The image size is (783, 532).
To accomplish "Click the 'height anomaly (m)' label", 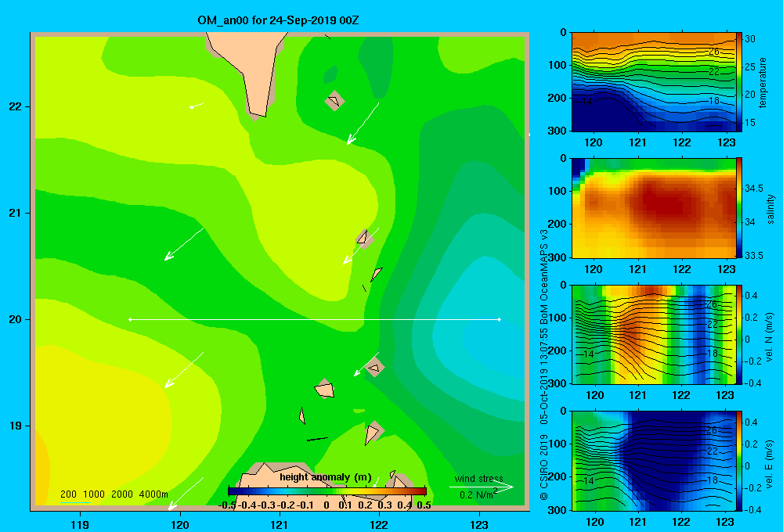I will click(326, 477).
